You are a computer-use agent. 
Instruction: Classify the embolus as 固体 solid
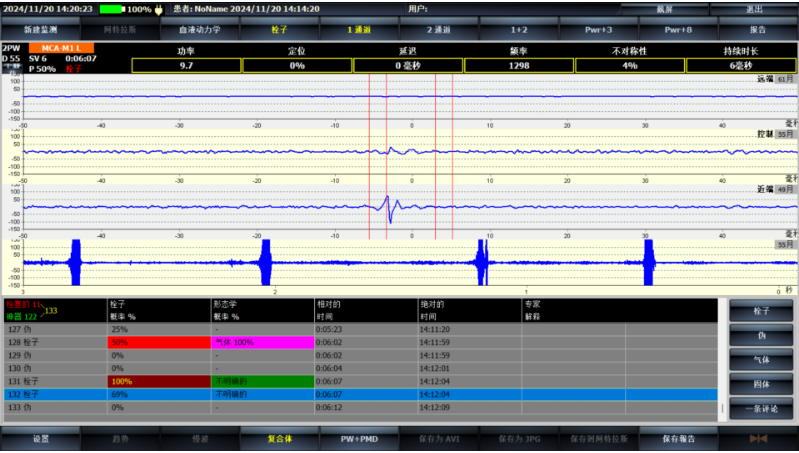(x=761, y=384)
